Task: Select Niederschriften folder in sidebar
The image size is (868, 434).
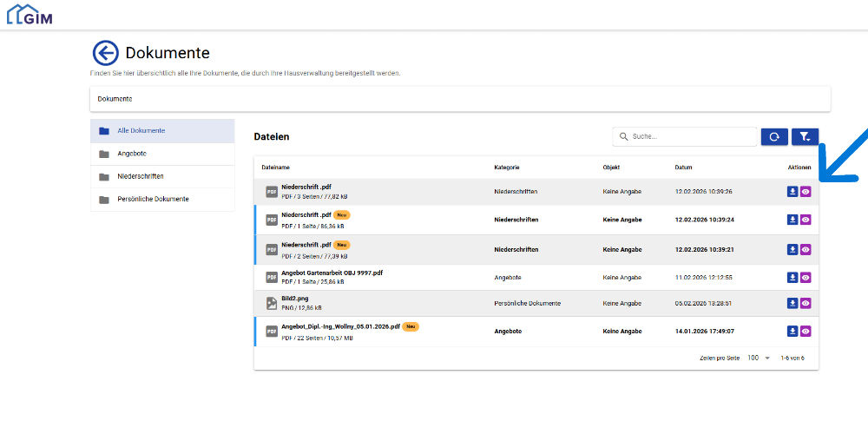Action: [x=141, y=176]
